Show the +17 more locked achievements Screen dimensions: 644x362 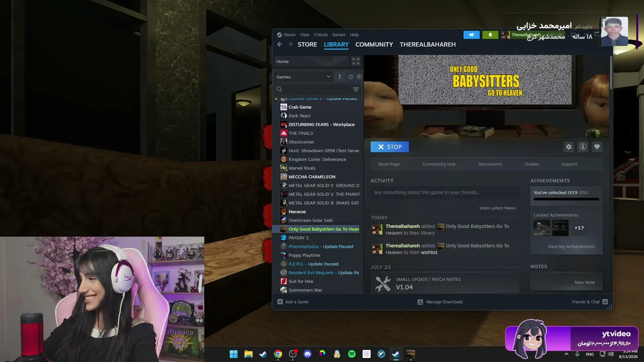click(579, 228)
